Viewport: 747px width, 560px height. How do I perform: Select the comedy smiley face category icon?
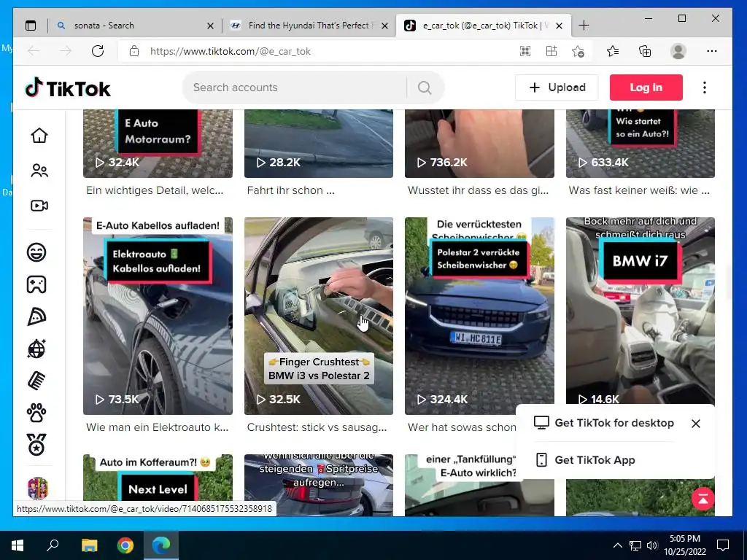coord(36,252)
